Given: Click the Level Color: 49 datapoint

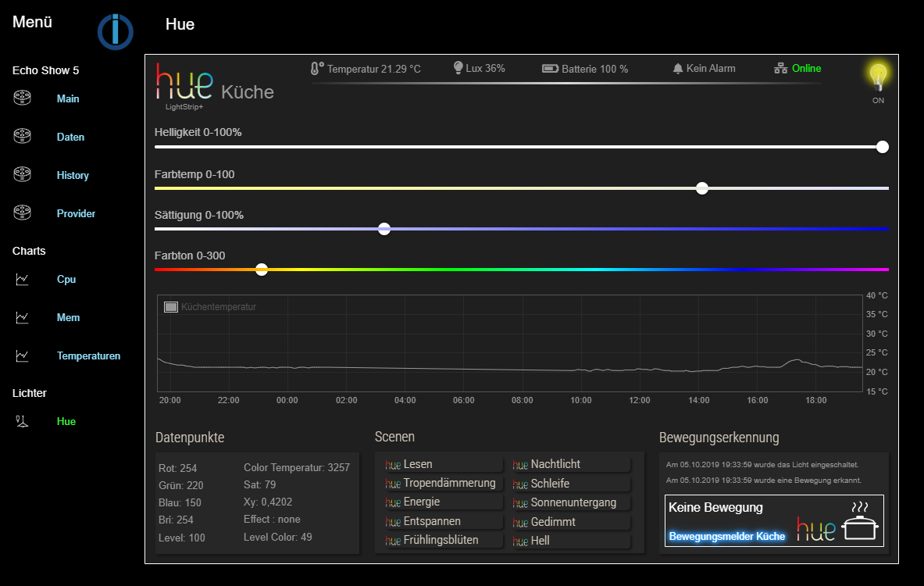Looking at the screenshot, I should (277, 537).
